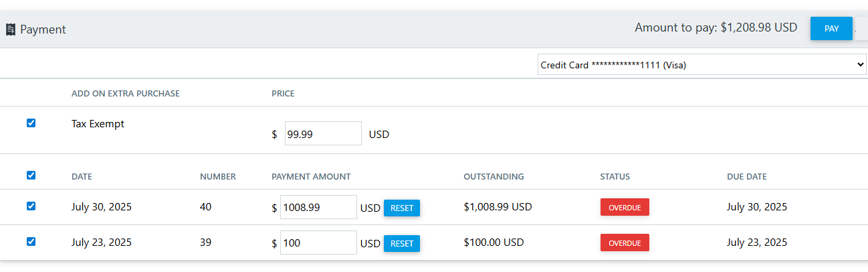The height and width of the screenshot is (272, 868).
Task: Click the blue PAY button
Action: tap(831, 29)
